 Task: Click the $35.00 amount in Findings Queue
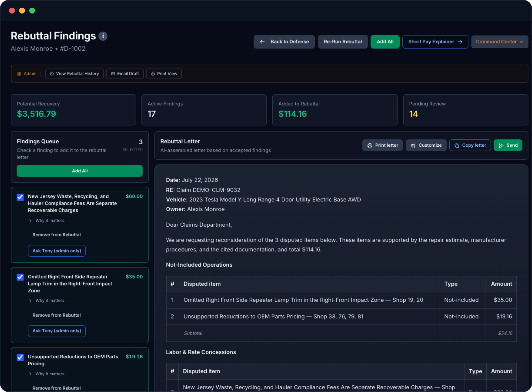click(134, 277)
